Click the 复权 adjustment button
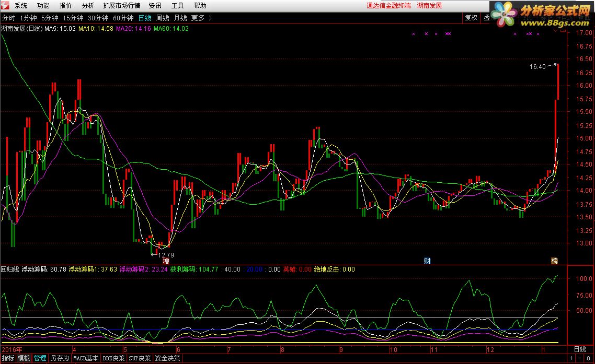Image resolution: width=595 pixels, height=364 pixels. 471,18
